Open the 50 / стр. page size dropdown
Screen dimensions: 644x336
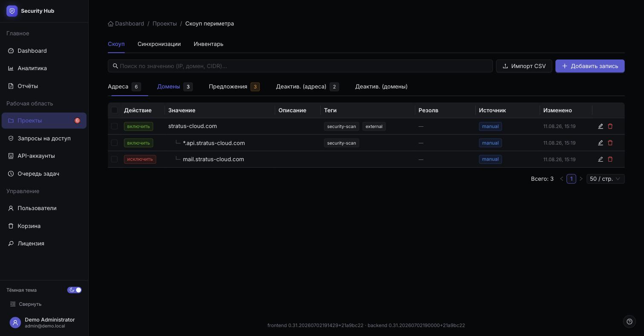605,179
